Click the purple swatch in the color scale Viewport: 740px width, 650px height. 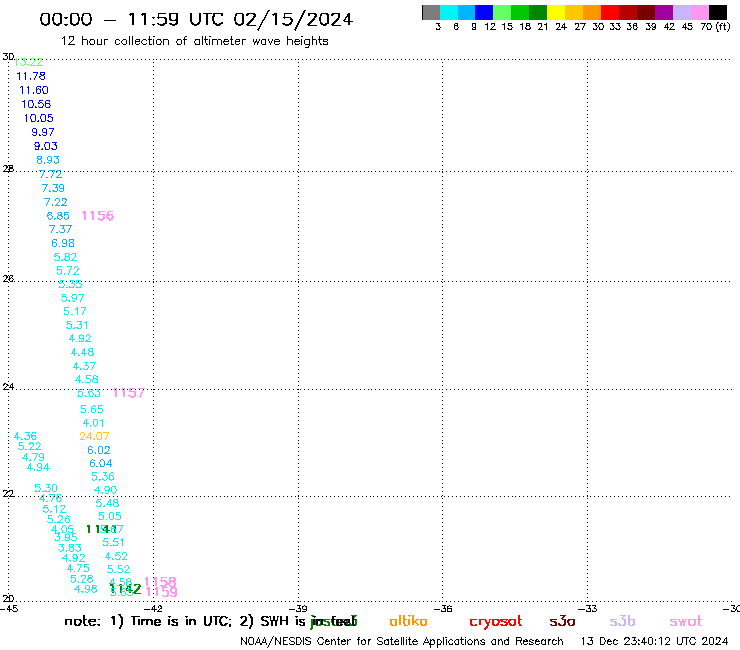(664, 12)
